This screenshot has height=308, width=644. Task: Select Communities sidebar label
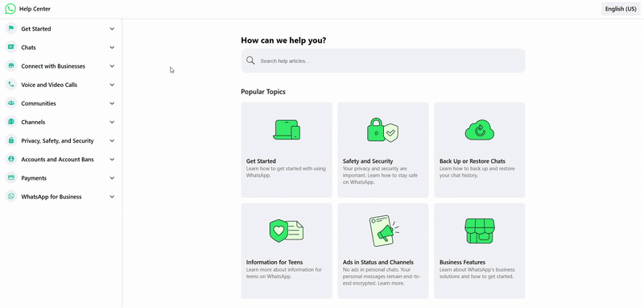pos(39,103)
